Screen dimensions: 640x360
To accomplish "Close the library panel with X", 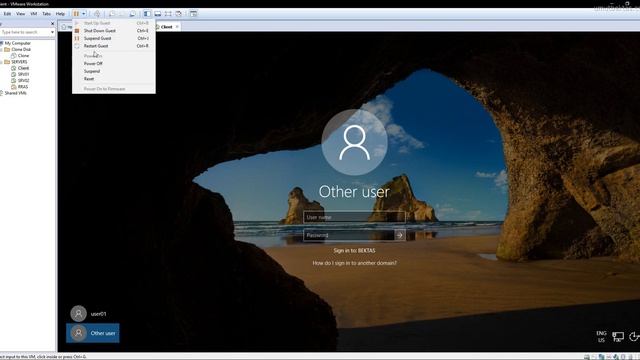I will 52,24.
